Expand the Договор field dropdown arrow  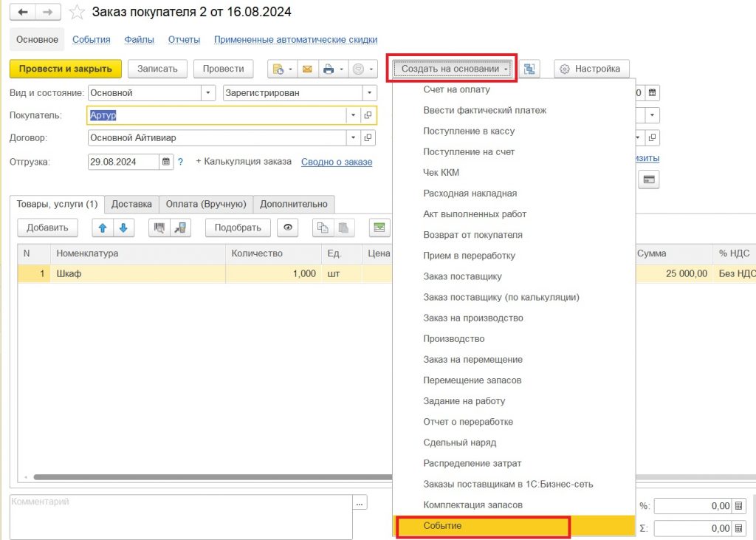click(353, 137)
